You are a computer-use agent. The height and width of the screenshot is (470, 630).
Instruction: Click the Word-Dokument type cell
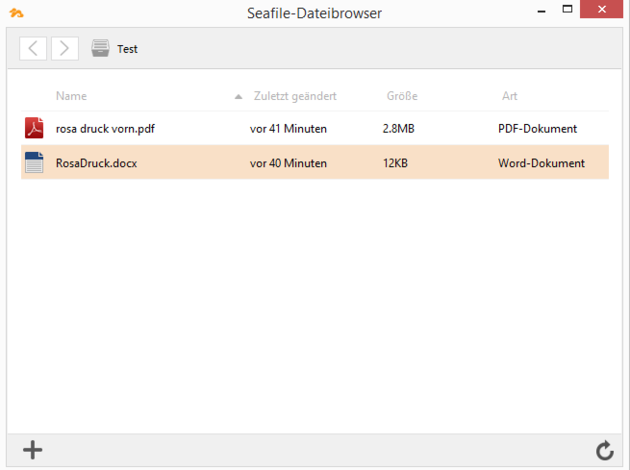541,163
